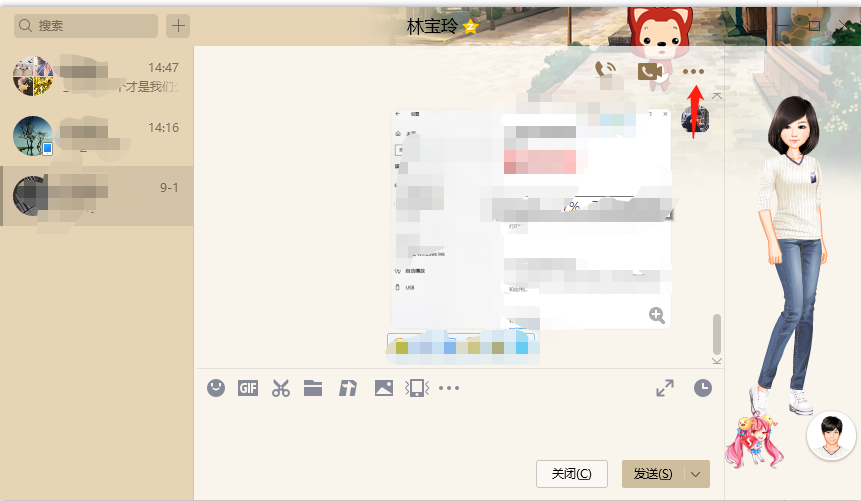Select the scissors screenshot tool
861x501 pixels.
280,388
